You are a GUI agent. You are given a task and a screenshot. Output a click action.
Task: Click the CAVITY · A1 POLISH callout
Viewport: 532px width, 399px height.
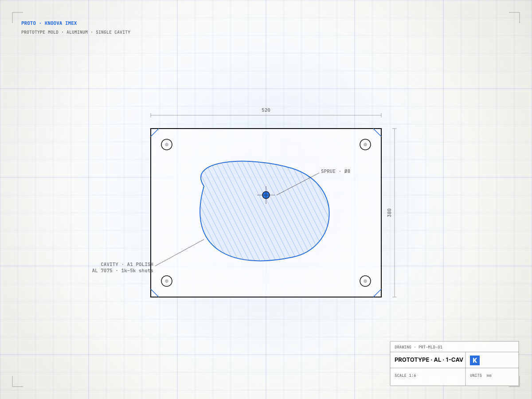click(x=127, y=265)
